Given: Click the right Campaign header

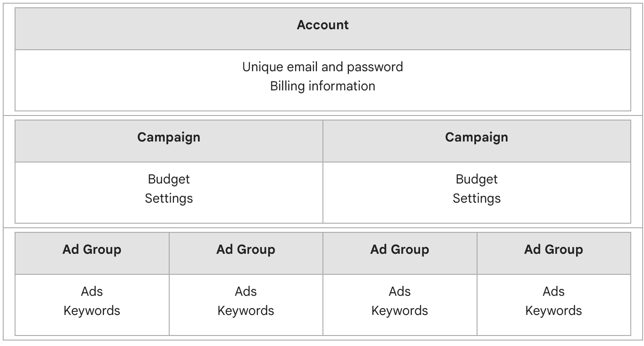Looking at the screenshot, I should pos(476,137).
